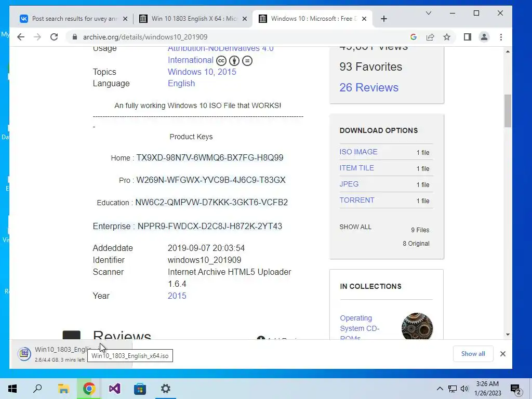Screen dimensions: 532x399
Task: Reload the archive.org page
Action: (x=54, y=37)
